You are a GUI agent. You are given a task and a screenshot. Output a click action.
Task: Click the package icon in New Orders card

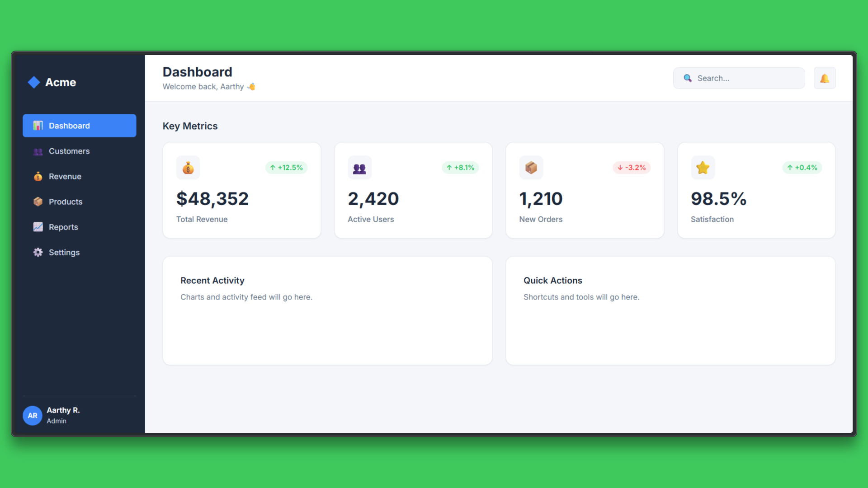[531, 168]
